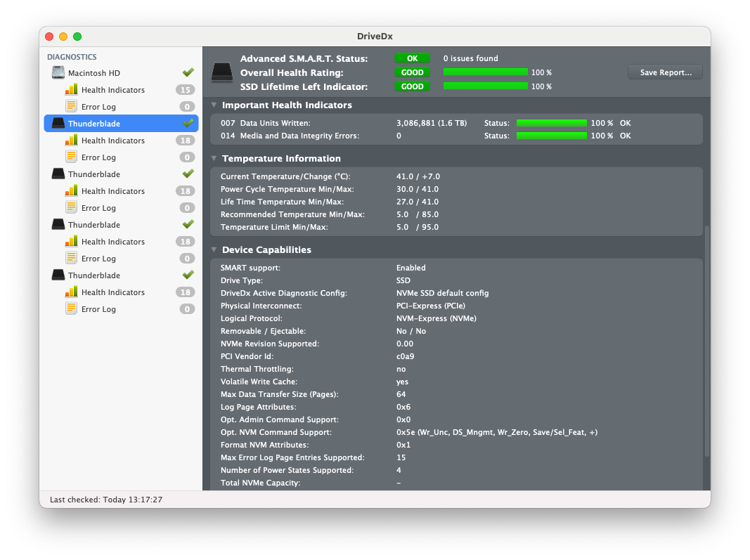Click the SSD Lifetime Left progress bar
750x560 pixels.
[x=486, y=86]
